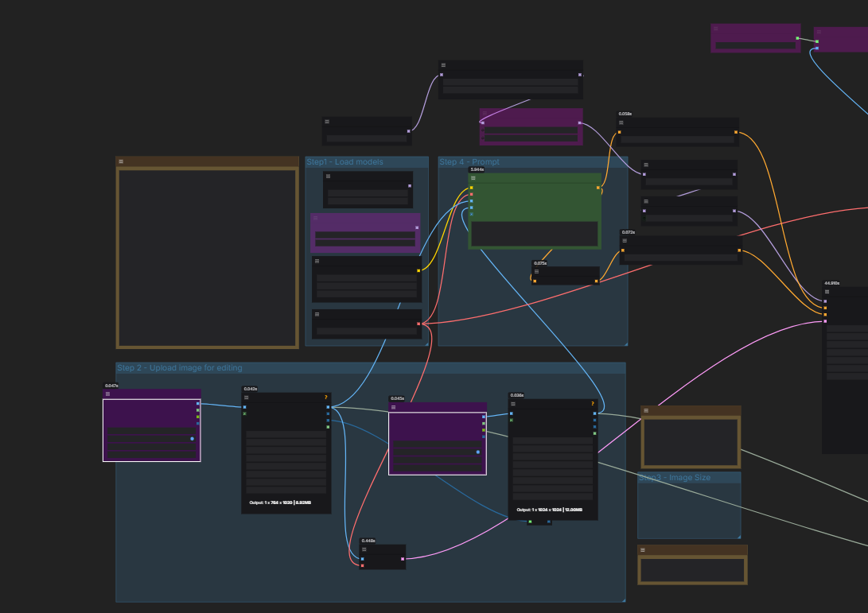868x613 pixels.
Task: Click the '5.944s' timing badge
Action: 477,169
